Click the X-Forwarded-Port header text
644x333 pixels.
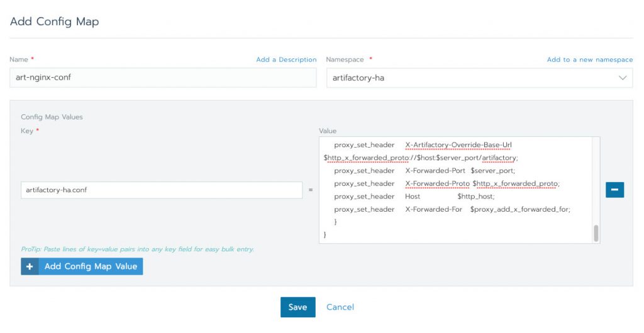(x=435, y=171)
